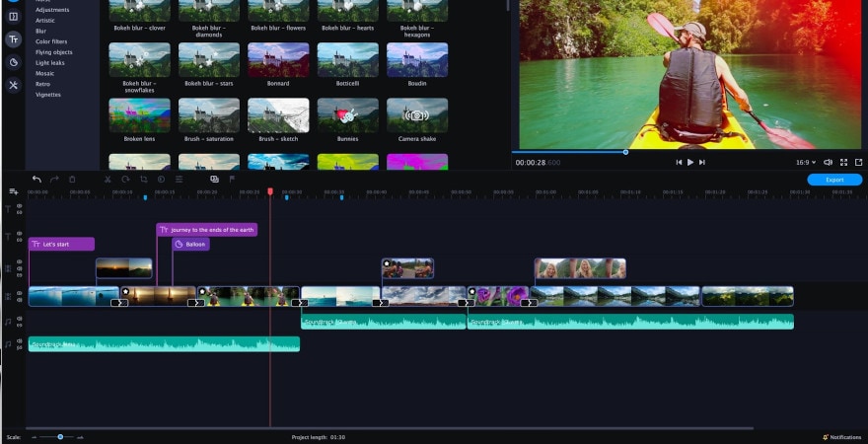Click the Split scissors icon

[x=108, y=180]
